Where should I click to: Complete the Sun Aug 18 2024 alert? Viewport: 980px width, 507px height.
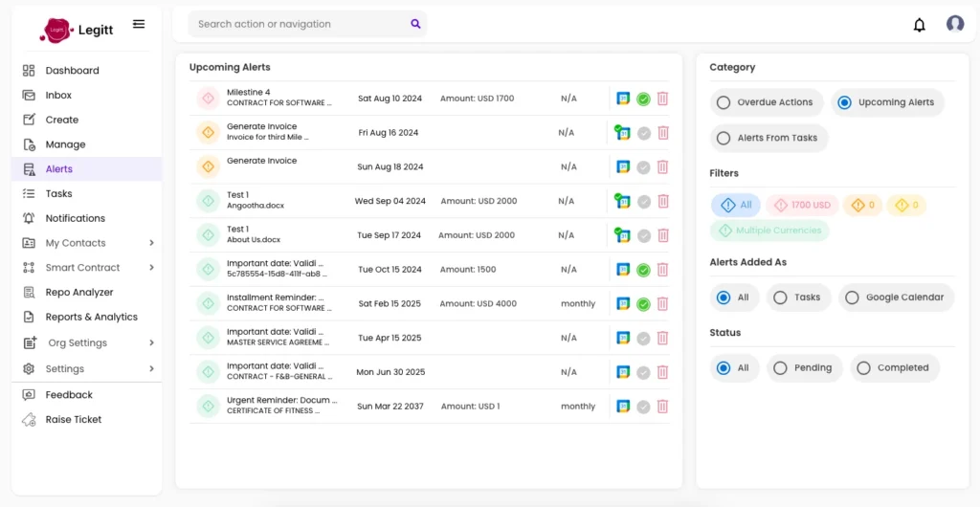[x=643, y=166]
